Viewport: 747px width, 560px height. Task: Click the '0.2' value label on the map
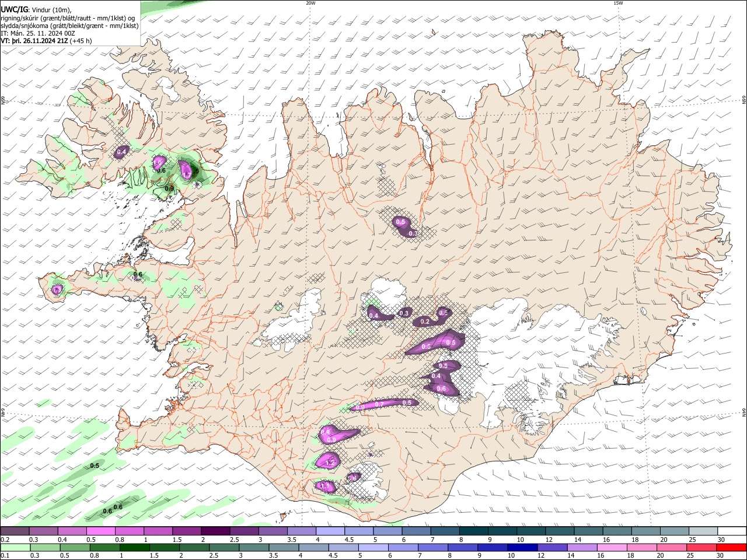point(425,321)
